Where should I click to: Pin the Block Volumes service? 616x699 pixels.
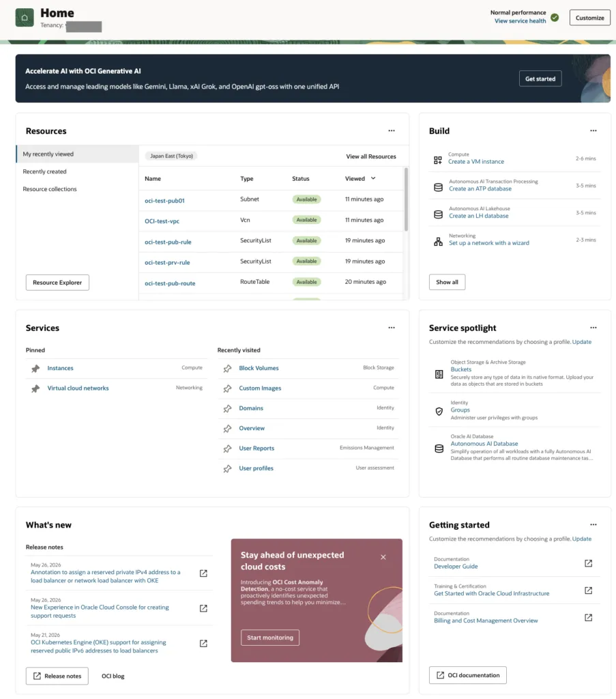228,369
